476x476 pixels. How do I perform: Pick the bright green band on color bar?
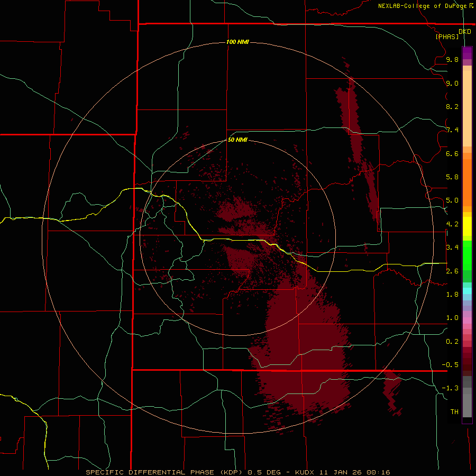[x=467, y=255]
